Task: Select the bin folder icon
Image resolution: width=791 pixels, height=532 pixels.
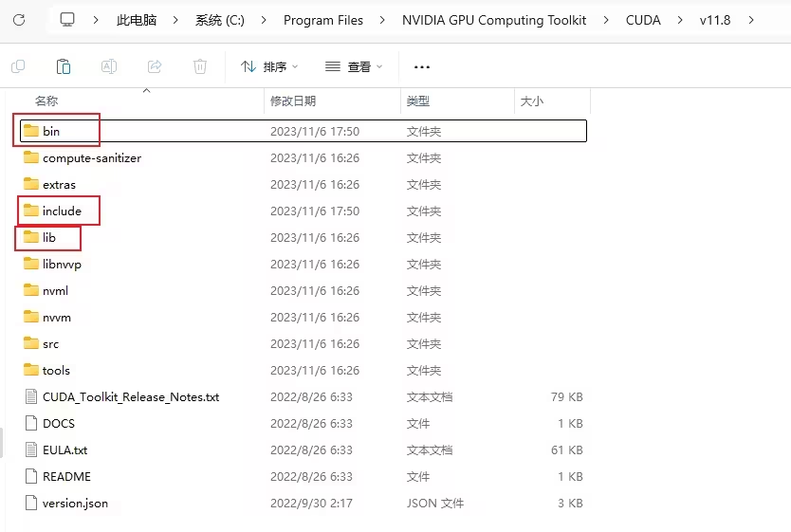Action: point(31,131)
